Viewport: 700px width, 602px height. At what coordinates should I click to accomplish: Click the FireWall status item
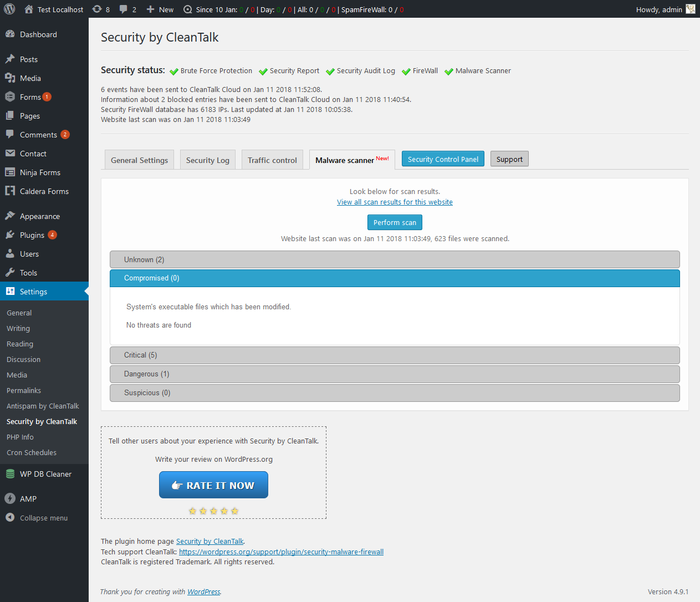(420, 71)
